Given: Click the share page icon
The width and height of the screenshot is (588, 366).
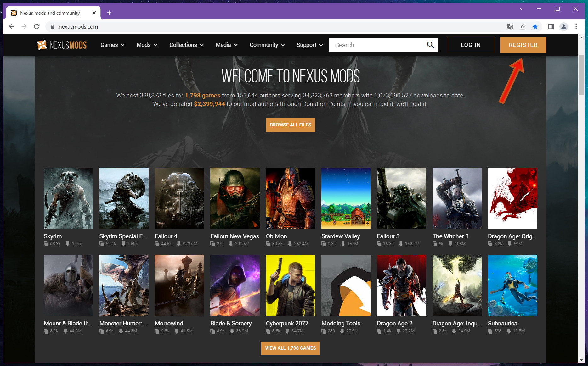Looking at the screenshot, I should coord(523,27).
